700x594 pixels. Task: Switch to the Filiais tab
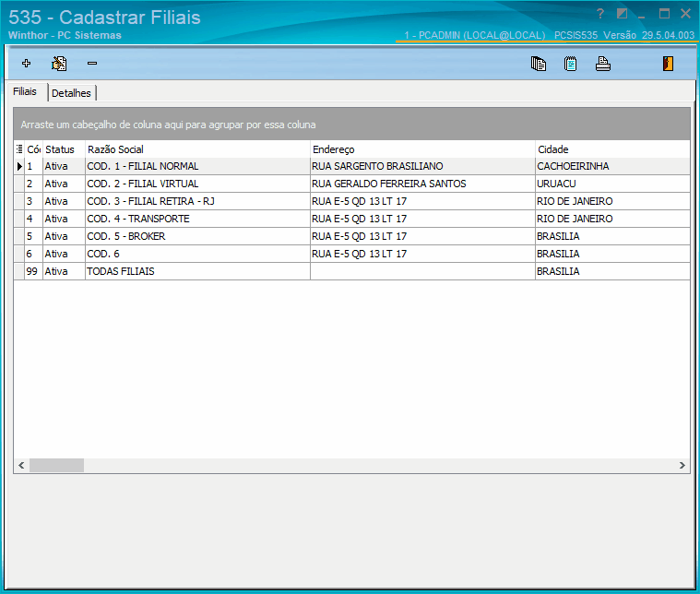tap(25, 91)
